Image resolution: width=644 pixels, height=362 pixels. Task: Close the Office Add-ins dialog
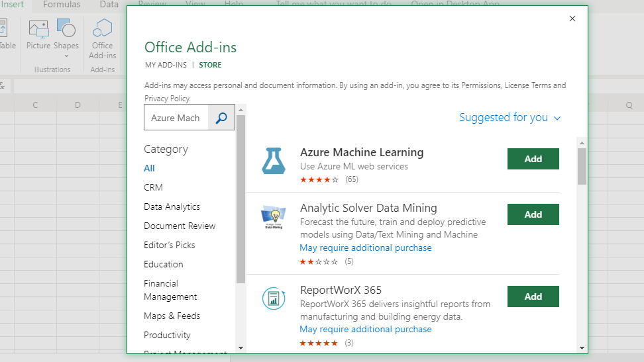[x=572, y=19]
